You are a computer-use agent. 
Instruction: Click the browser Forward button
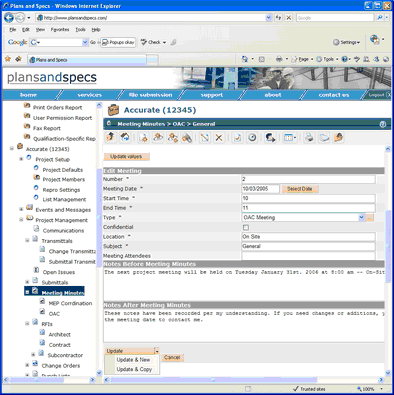point(20,18)
